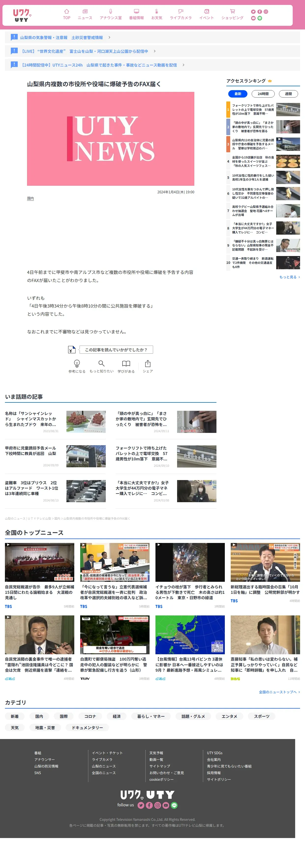
Task: Select the 最新 ranking tab
Action: click(x=238, y=94)
